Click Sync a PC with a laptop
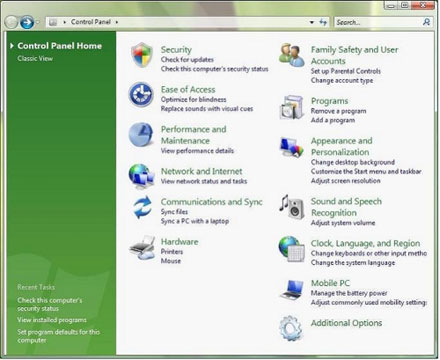Viewport: 440px width, 360px height. point(195,221)
